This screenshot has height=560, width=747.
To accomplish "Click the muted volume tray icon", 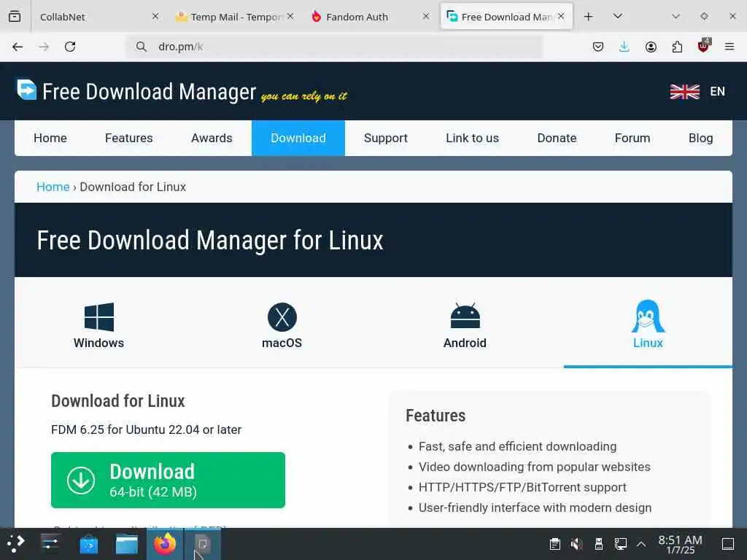I will [x=576, y=544].
